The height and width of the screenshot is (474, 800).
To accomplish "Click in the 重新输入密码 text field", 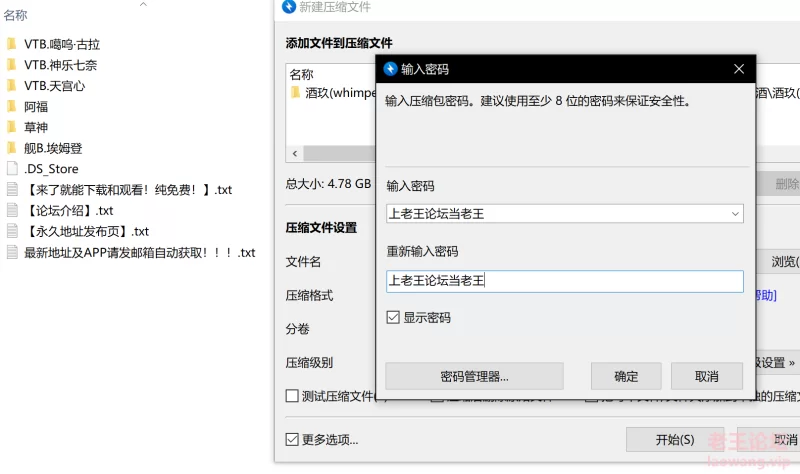I will (x=565, y=281).
